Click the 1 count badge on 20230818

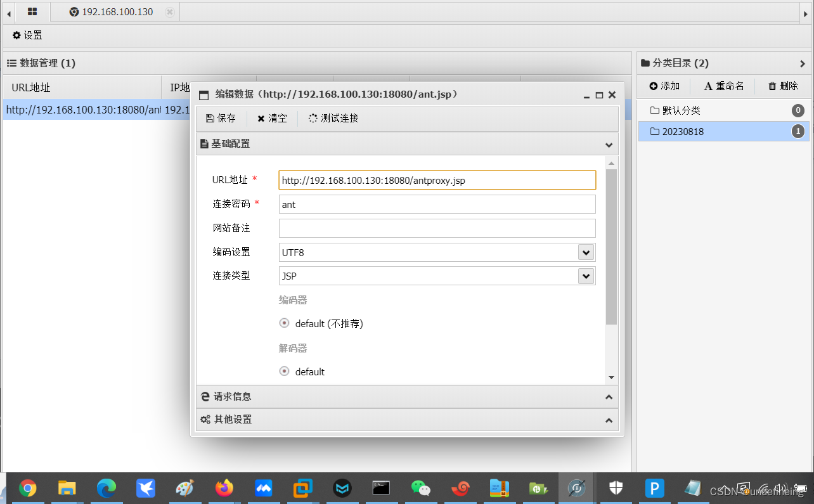pos(798,132)
